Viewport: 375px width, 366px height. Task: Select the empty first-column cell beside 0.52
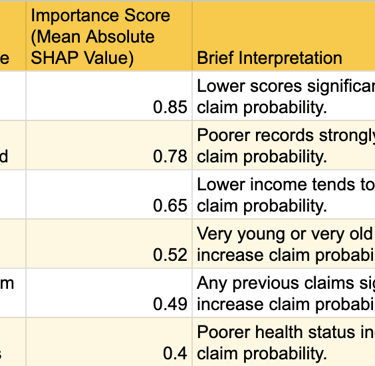(x=13, y=244)
